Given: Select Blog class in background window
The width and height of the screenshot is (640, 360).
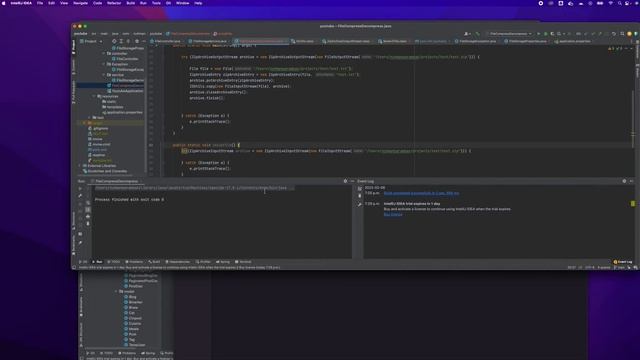Looking at the screenshot, I should [130, 297].
